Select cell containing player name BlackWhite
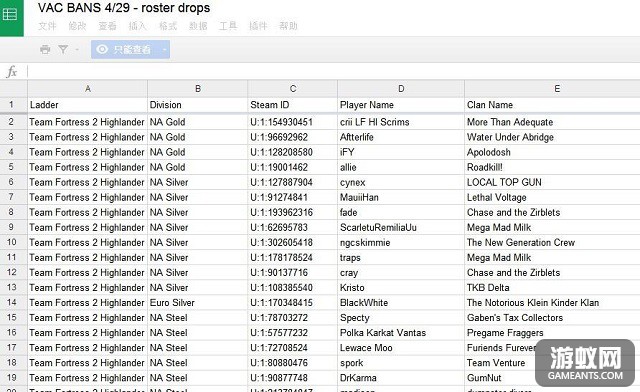This screenshot has width=640, height=392. pyautogui.click(x=401, y=303)
